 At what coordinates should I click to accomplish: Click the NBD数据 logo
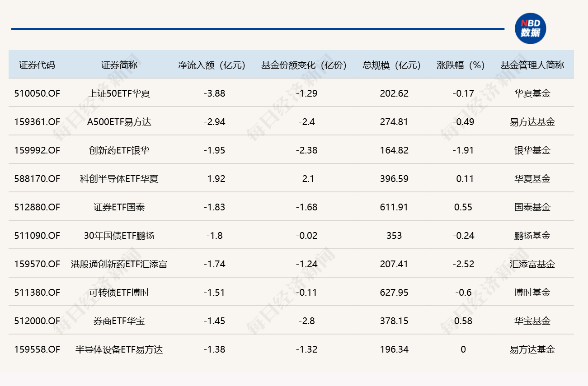[531, 28]
